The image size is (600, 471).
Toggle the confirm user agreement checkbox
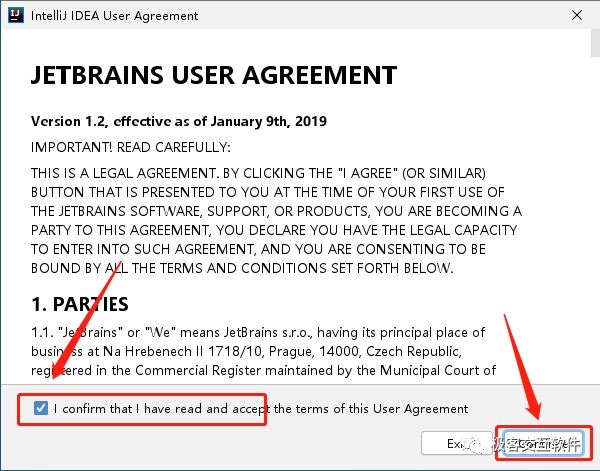tap(41, 408)
